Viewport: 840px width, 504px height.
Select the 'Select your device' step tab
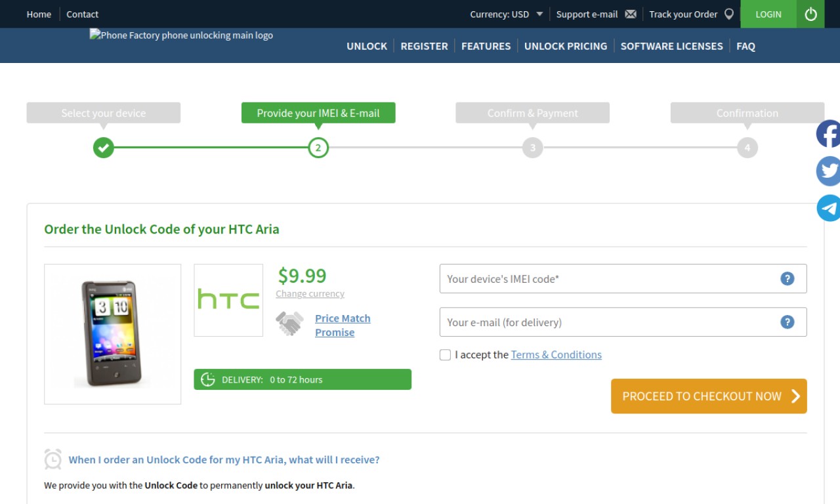[103, 113]
